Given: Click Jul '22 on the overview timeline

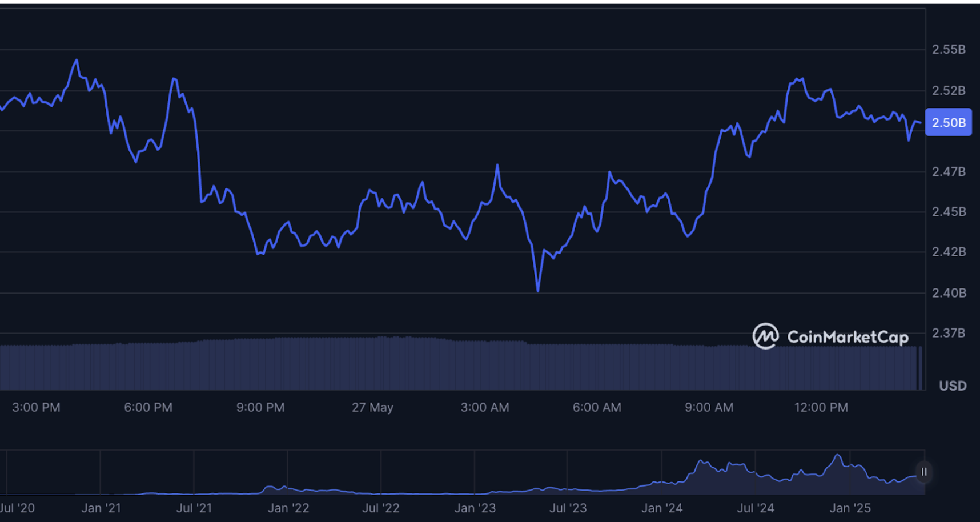Looking at the screenshot, I should [x=381, y=508].
